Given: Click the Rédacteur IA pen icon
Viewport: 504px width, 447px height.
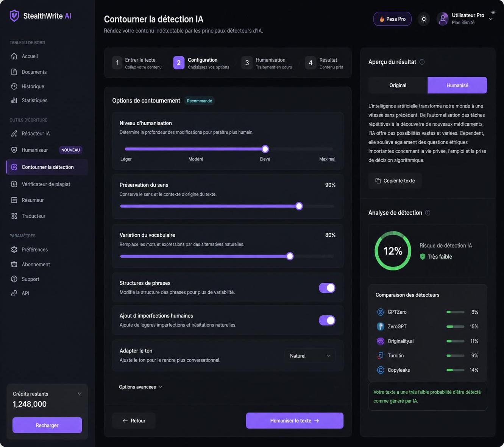Looking at the screenshot, I should (14, 133).
